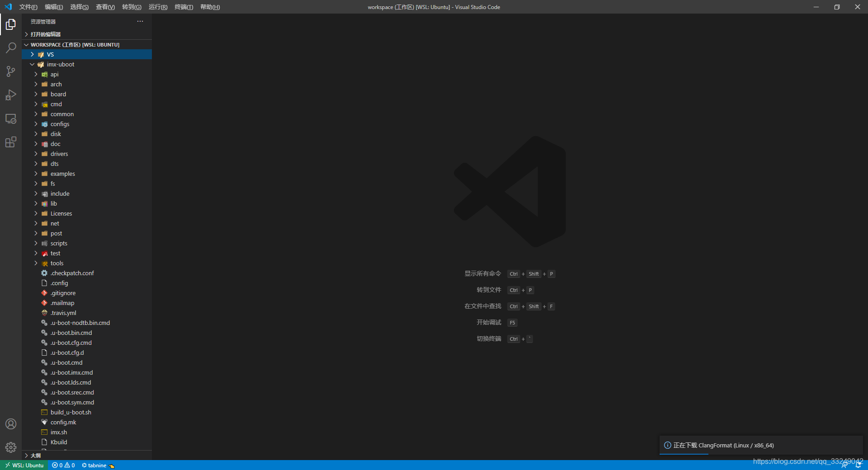Collapse the WORKSPACE section header
The width and height of the screenshot is (868, 470).
click(x=87, y=45)
